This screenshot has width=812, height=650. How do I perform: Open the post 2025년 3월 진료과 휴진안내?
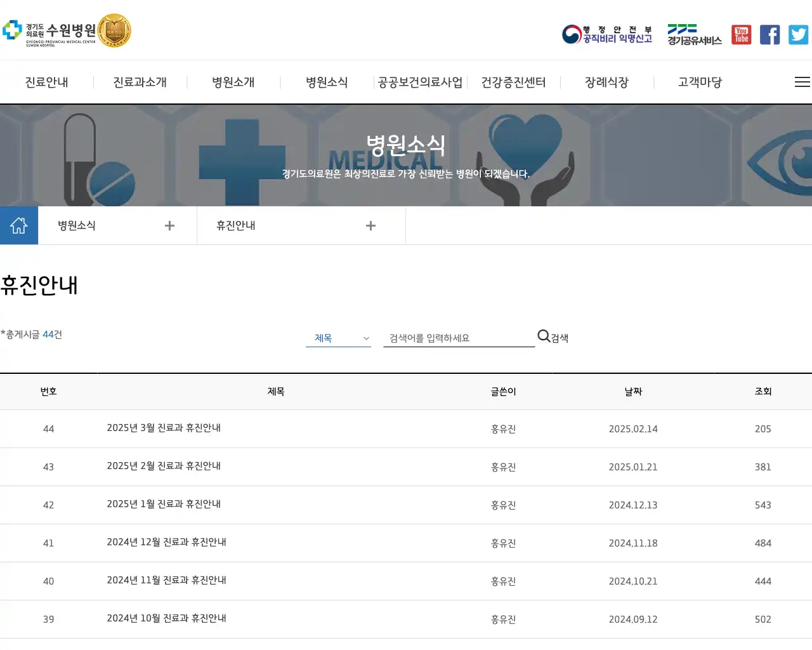(163, 428)
